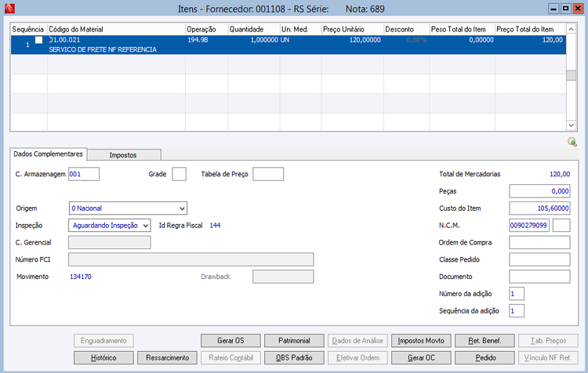Image resolution: width=588 pixels, height=373 pixels.
Task: Open Impostos Movto
Action: point(421,340)
